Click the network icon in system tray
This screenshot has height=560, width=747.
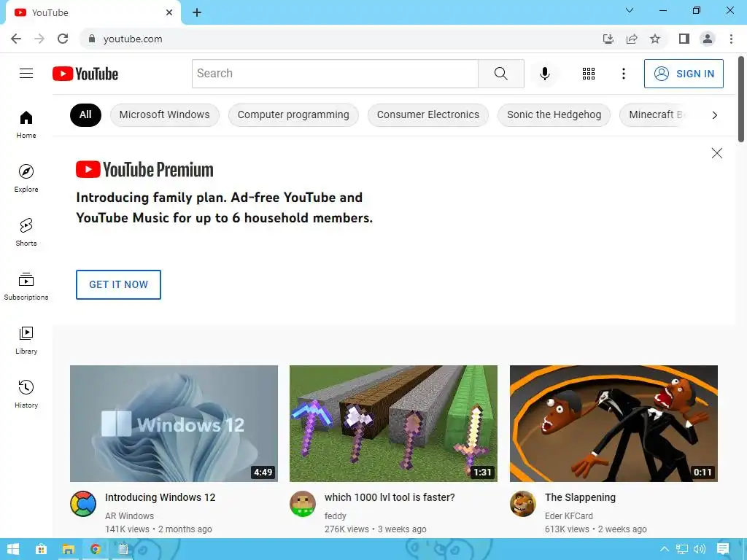pyautogui.click(x=682, y=549)
